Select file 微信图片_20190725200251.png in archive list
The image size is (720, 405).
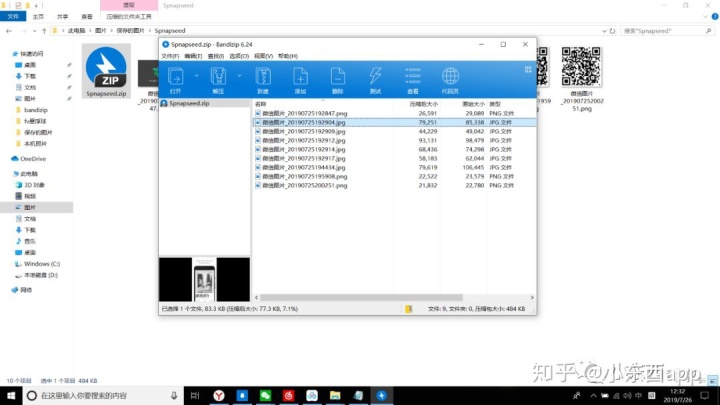pyautogui.click(x=304, y=186)
